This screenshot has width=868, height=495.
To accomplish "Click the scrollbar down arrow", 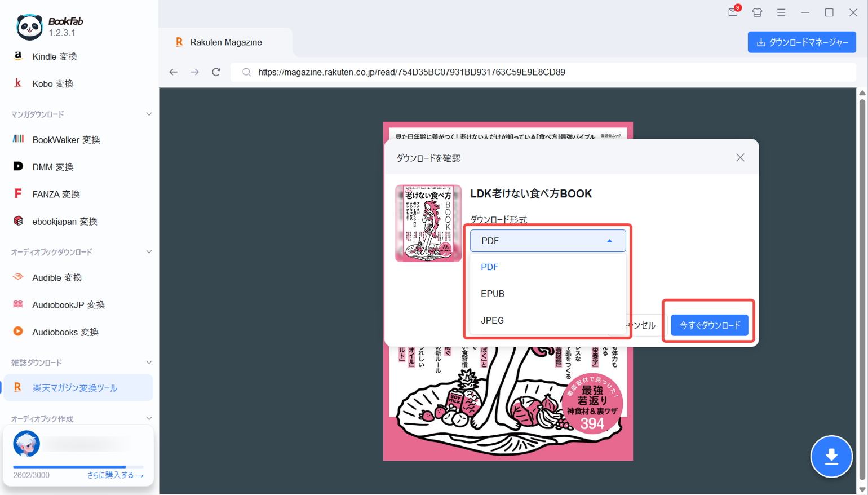I will tap(862, 489).
